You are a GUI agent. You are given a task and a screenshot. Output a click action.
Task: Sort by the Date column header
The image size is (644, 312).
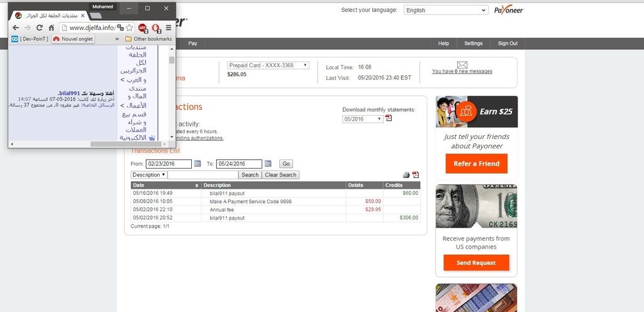166,186
